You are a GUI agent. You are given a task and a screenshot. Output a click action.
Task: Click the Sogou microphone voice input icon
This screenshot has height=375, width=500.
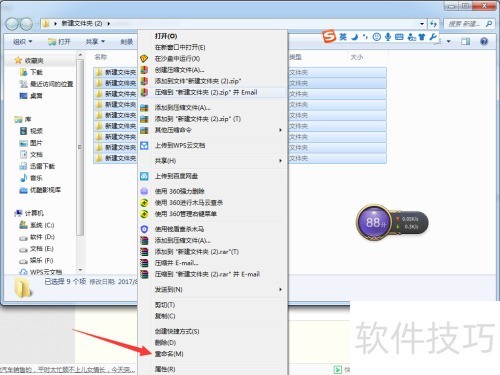click(388, 37)
